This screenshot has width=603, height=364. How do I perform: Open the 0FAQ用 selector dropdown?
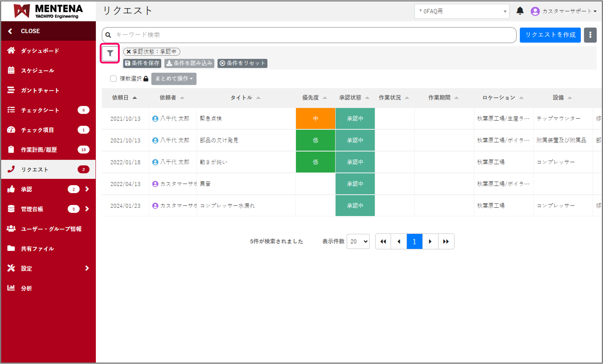(x=462, y=11)
